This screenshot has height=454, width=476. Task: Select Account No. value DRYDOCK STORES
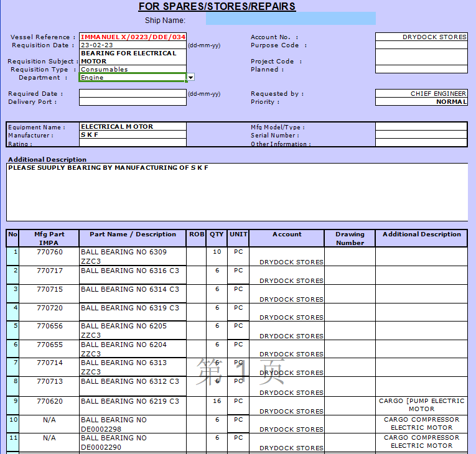coord(421,37)
